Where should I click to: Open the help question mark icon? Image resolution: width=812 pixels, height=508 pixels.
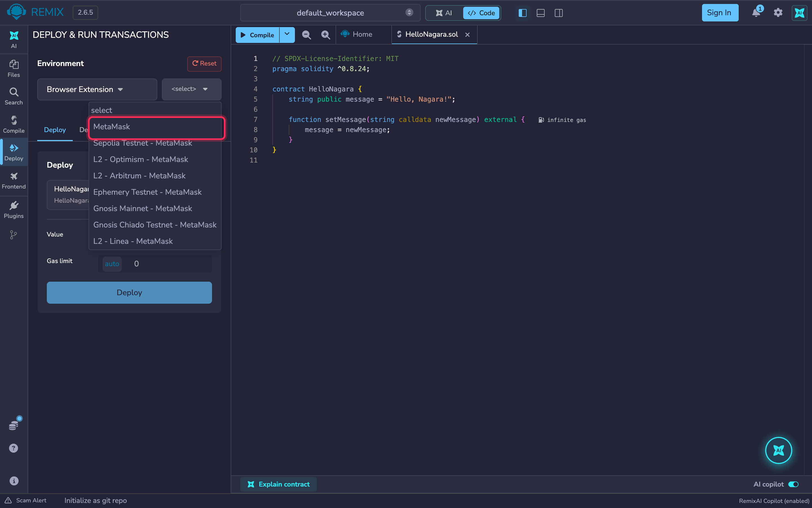point(14,448)
